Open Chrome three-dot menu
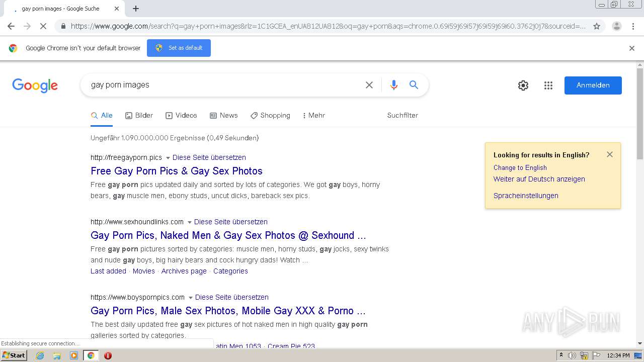The image size is (644, 362). (x=633, y=26)
